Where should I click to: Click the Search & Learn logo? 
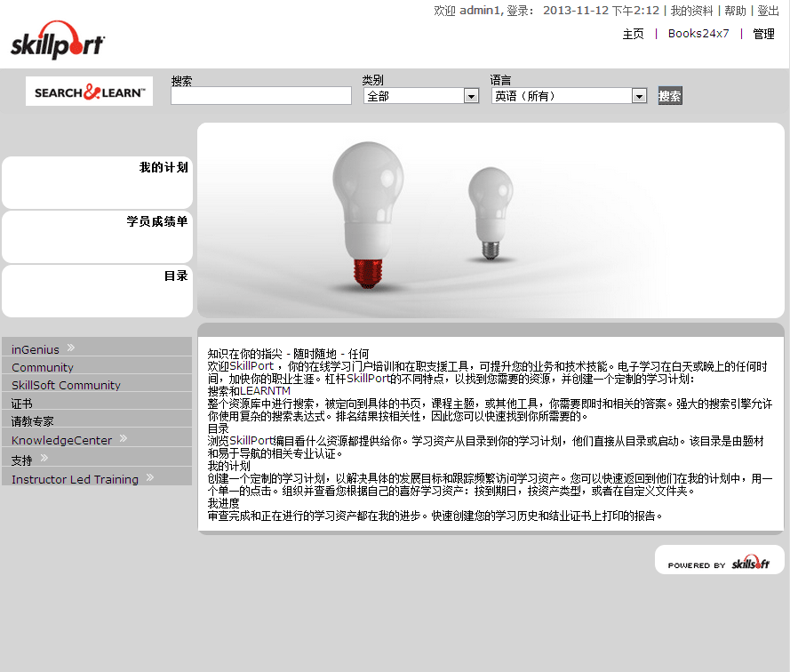click(89, 92)
